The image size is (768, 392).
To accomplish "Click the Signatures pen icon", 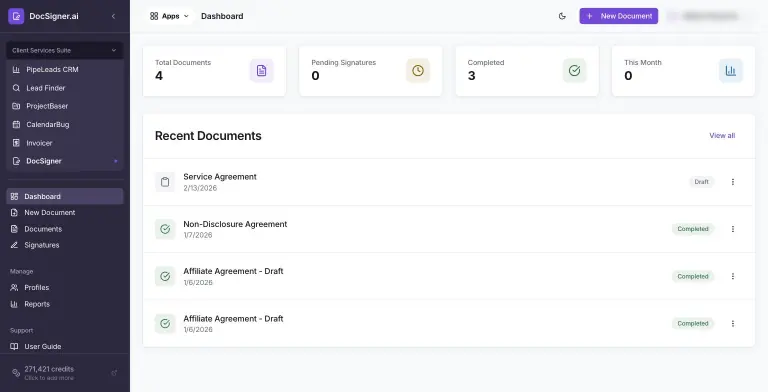I will coord(14,245).
